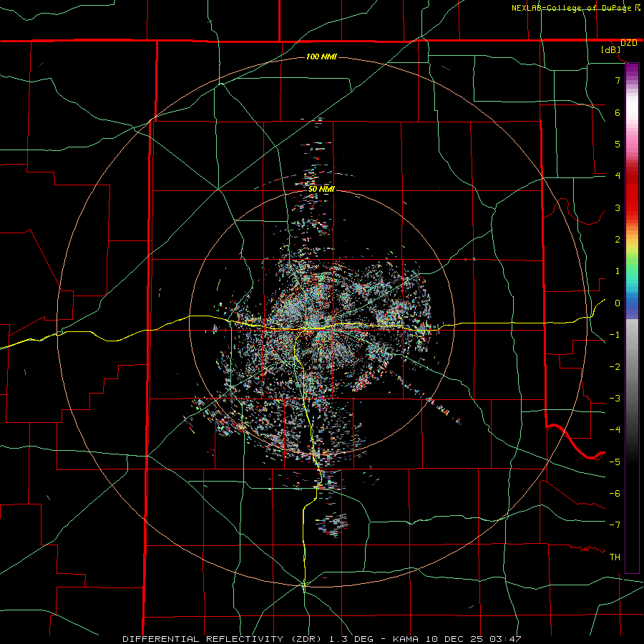Click the 4 value on the color scale
Image resolution: width=644 pixels, height=644 pixels.
pyautogui.click(x=618, y=176)
